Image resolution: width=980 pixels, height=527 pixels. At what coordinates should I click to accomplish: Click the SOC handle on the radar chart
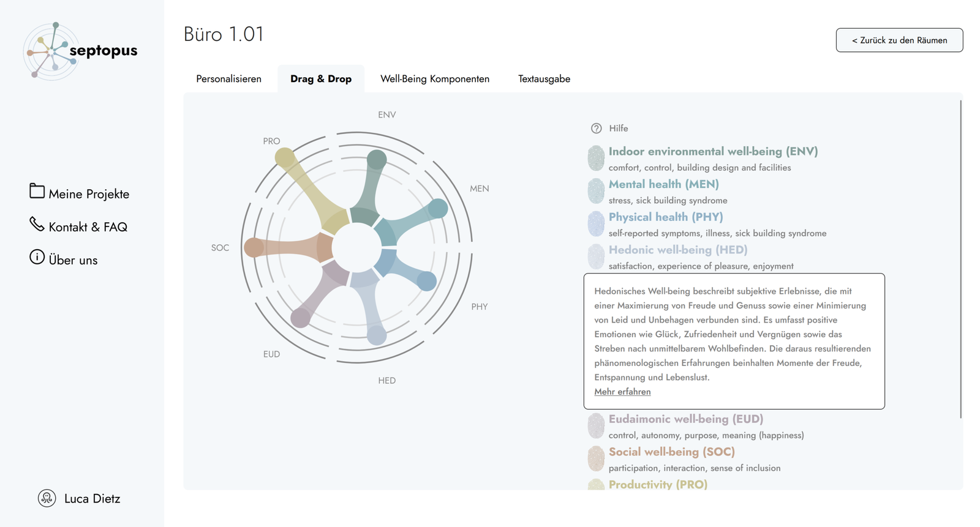click(x=254, y=247)
